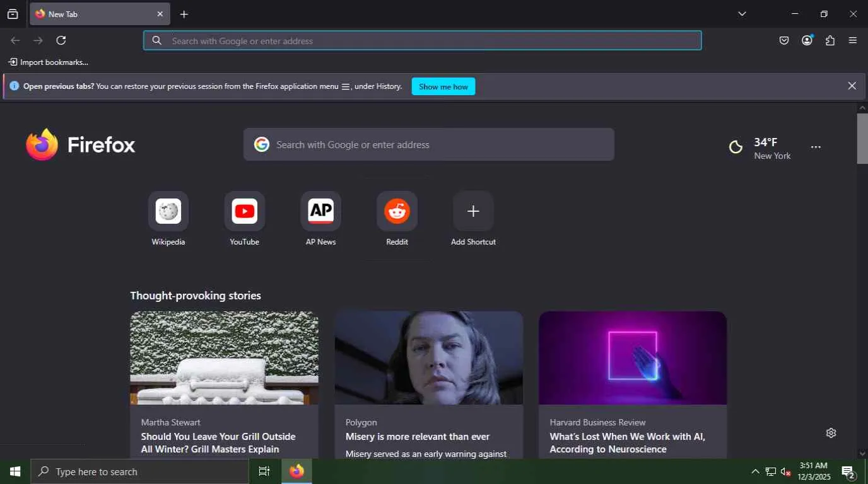Open the Martha Stewart grill story thumbnail
Image resolution: width=868 pixels, height=484 pixels.
click(x=224, y=358)
